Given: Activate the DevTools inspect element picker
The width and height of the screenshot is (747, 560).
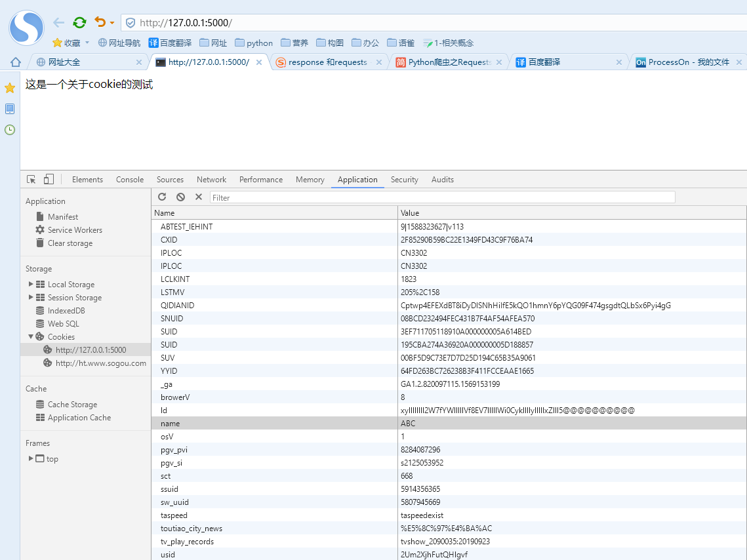Looking at the screenshot, I should click(x=31, y=180).
